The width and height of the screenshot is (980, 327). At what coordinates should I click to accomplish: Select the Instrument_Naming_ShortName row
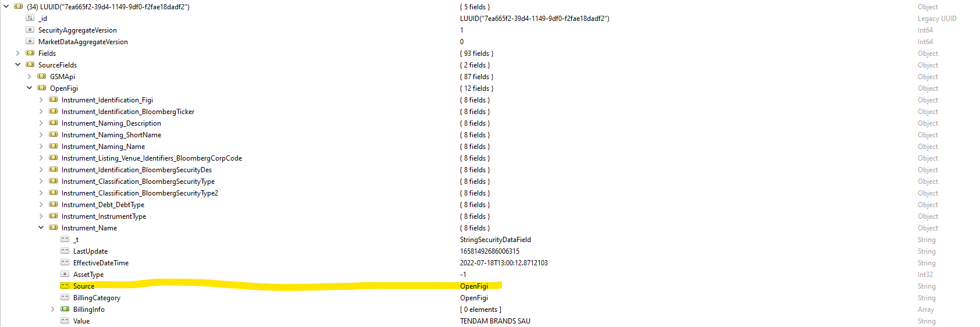pyautogui.click(x=111, y=135)
